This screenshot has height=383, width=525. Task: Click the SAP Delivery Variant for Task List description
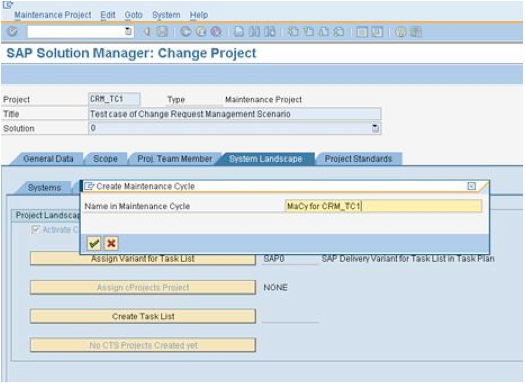click(x=408, y=259)
